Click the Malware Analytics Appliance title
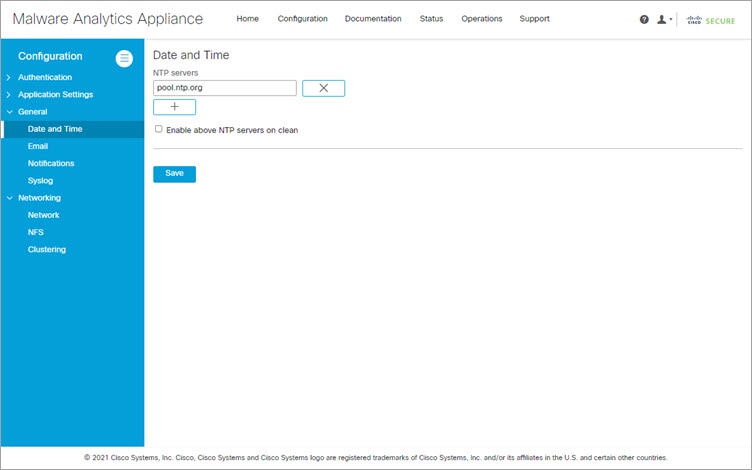Viewport: 752px width, 470px height. [108, 19]
